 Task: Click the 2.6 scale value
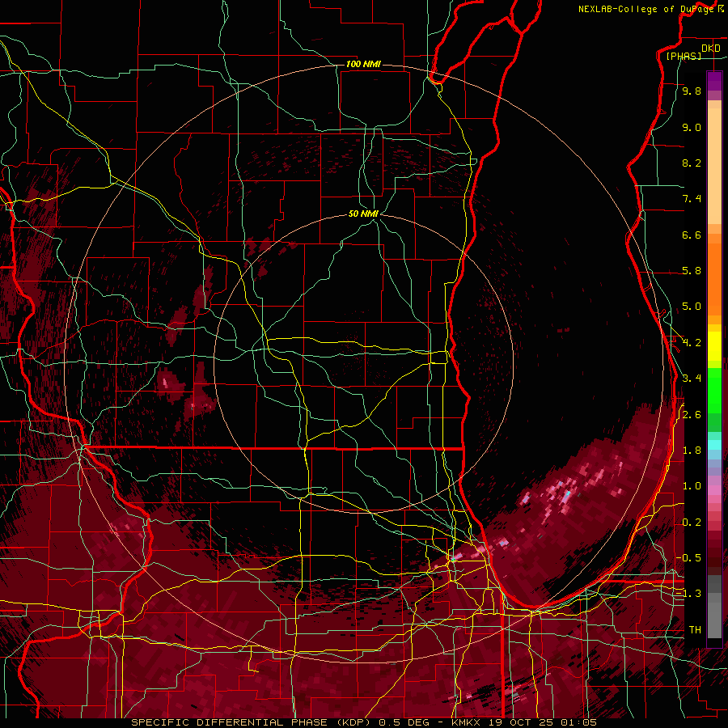692,415
